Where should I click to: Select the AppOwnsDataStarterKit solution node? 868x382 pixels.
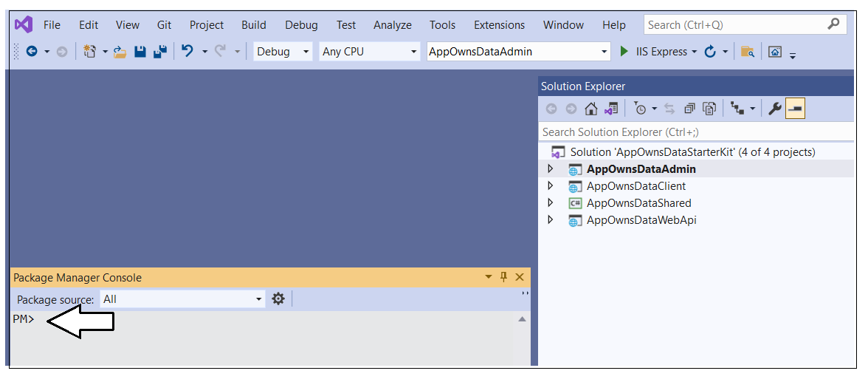pyautogui.click(x=692, y=152)
